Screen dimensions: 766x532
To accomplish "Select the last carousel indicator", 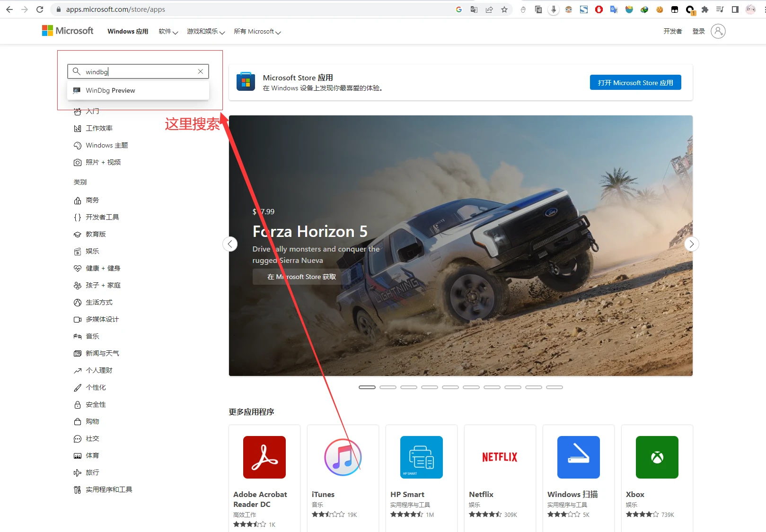I will [555, 387].
